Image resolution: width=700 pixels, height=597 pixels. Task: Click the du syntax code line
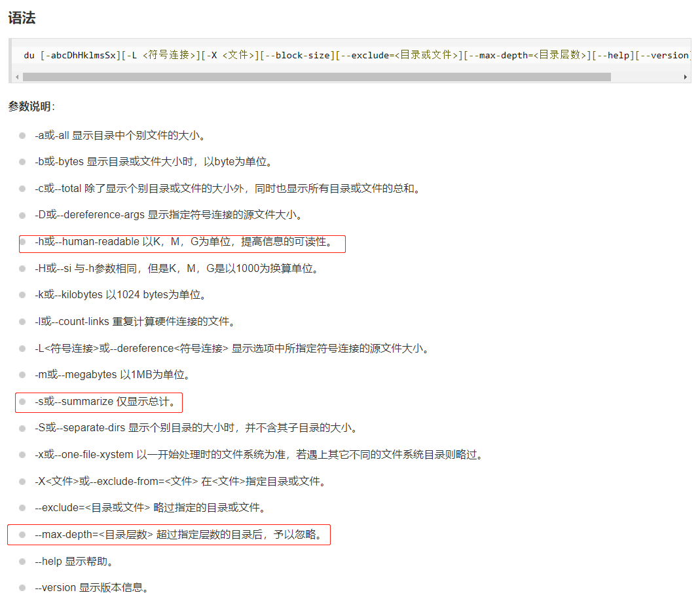(x=357, y=55)
